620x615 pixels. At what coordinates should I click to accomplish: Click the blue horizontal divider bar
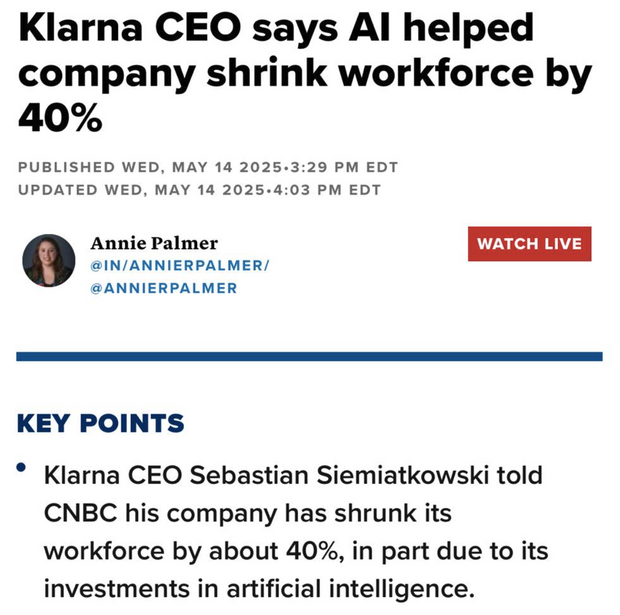(309, 356)
